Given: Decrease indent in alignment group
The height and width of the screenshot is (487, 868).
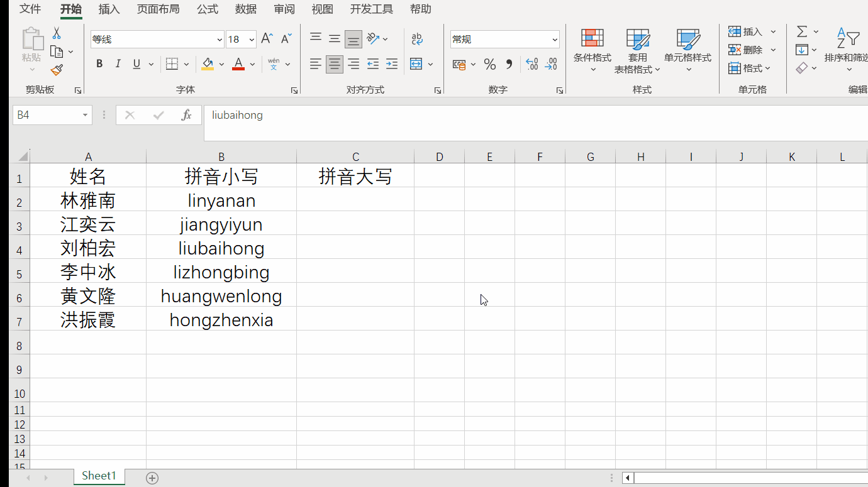Looking at the screenshot, I should [373, 63].
